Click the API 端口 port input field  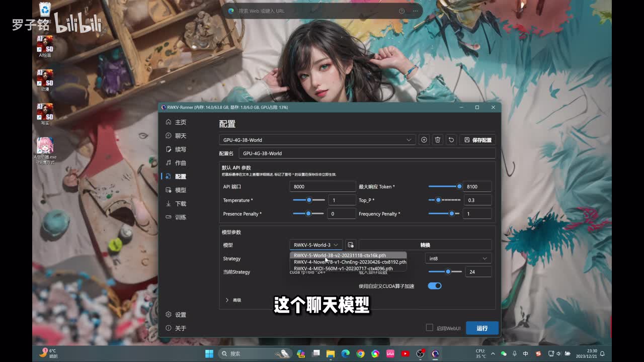(322, 187)
